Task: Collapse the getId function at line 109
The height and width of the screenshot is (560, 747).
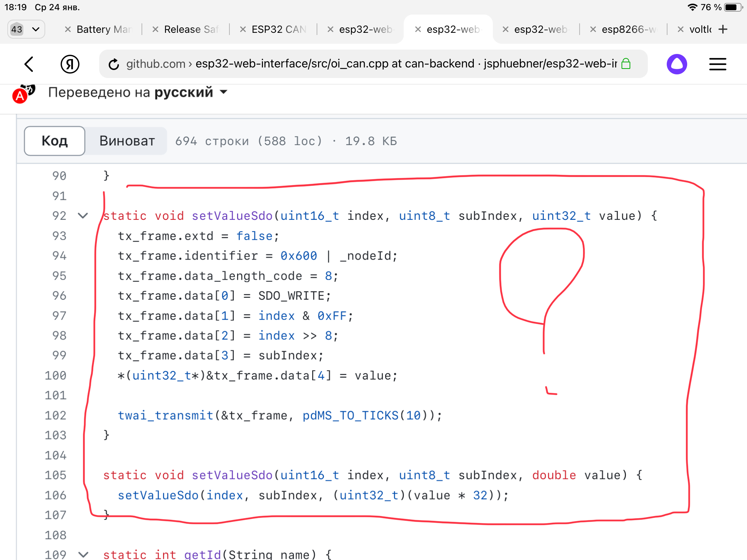Action: tap(83, 555)
